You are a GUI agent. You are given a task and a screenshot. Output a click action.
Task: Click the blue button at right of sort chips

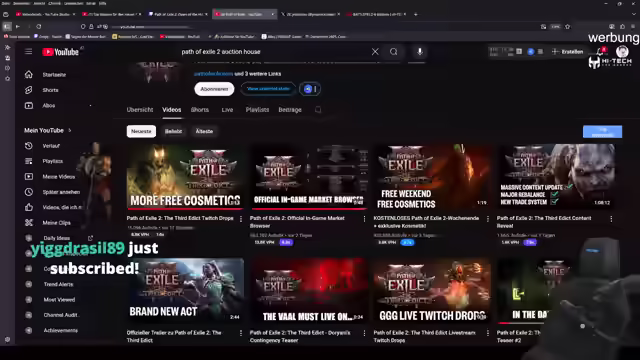(x=602, y=131)
